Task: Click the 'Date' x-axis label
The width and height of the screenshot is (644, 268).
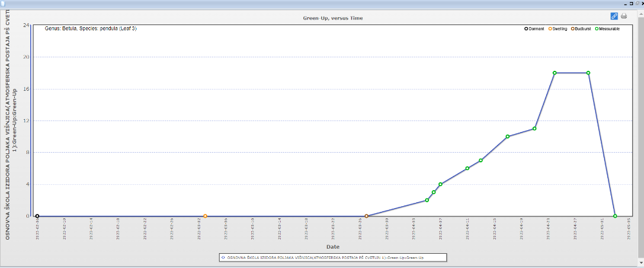Action: (332, 246)
